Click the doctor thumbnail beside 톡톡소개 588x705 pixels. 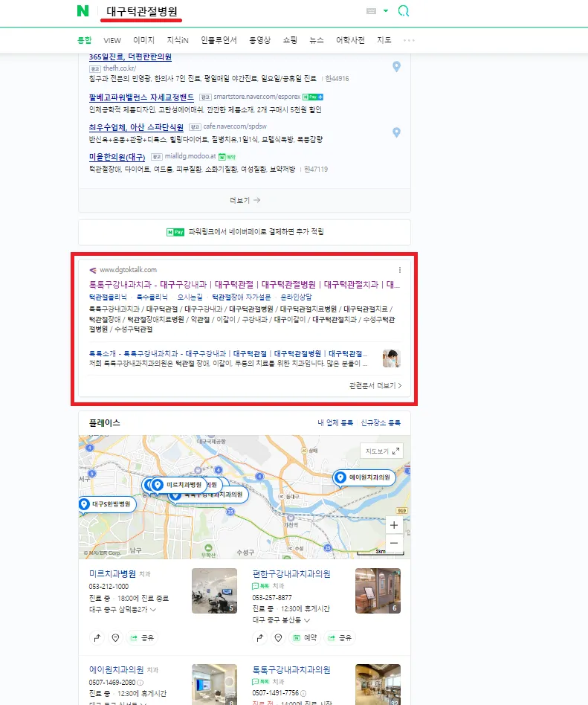tap(392, 358)
